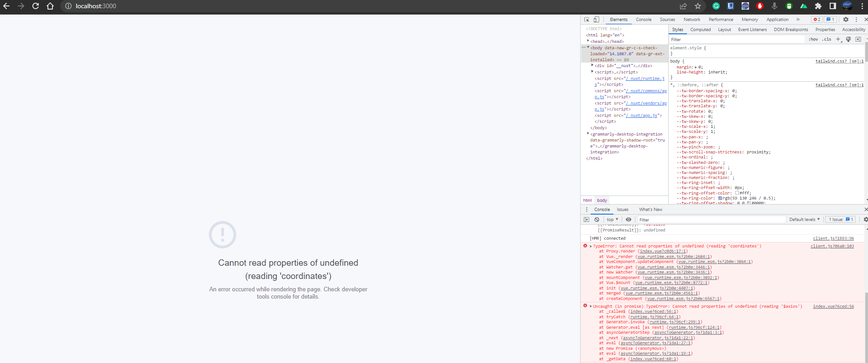Image resolution: width=868 pixels, height=363 pixels.
Task: Click the Styles Filter input field
Action: pos(737,40)
